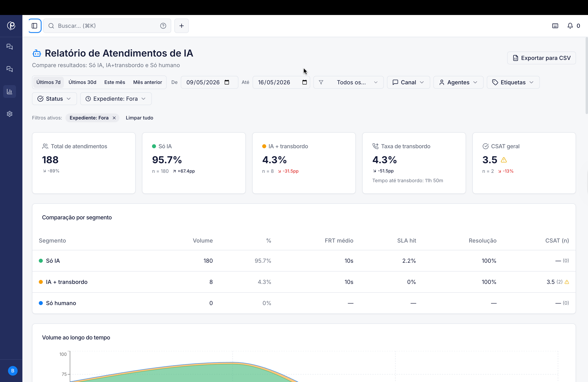Open the user avatar B

13,371
